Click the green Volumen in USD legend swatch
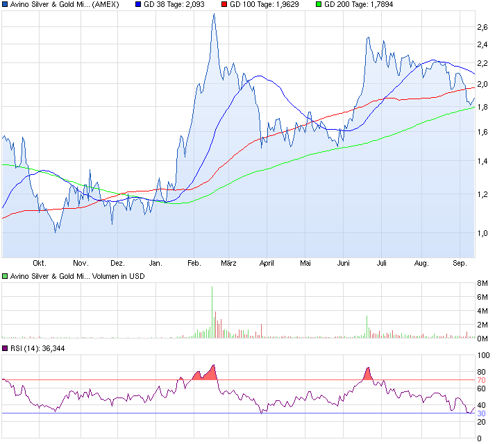Viewport: 504px width, 444px height. [x=6, y=275]
